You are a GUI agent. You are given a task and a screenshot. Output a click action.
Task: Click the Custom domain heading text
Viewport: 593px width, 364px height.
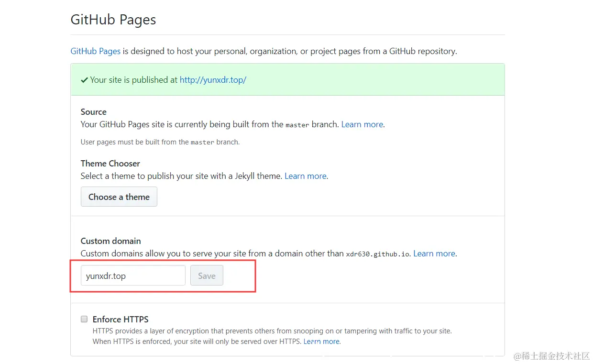click(111, 241)
